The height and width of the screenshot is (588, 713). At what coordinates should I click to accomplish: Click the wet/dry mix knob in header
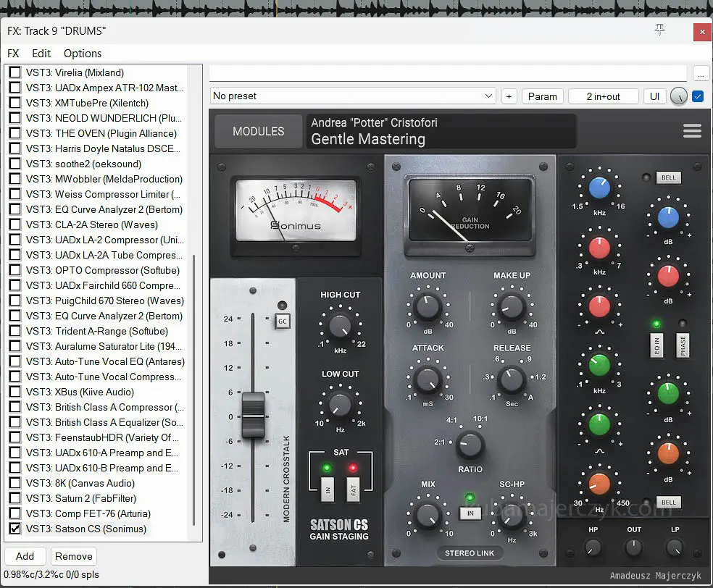(x=678, y=96)
